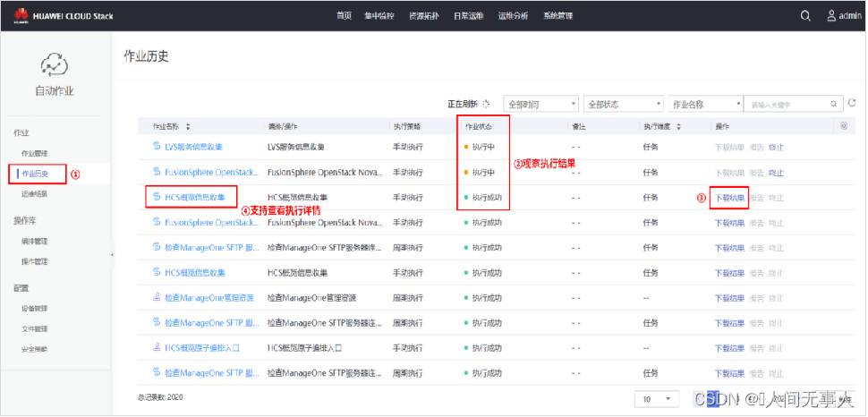The height and width of the screenshot is (417, 868).
Task: Click job icon of succeeded FusionSphere OpenStack row
Action: click(157, 222)
